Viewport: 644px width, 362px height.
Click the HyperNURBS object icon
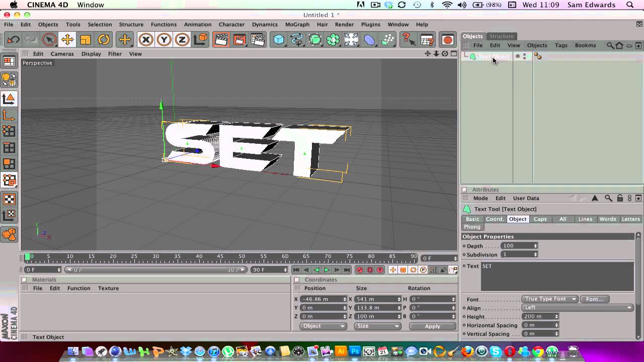pyautogui.click(x=315, y=39)
